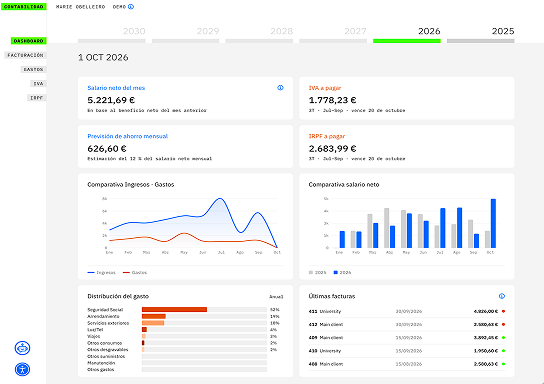Click the Seguridad Social expense bar
Image resolution: width=544 pixels, height=384 pixels.
coord(175,309)
